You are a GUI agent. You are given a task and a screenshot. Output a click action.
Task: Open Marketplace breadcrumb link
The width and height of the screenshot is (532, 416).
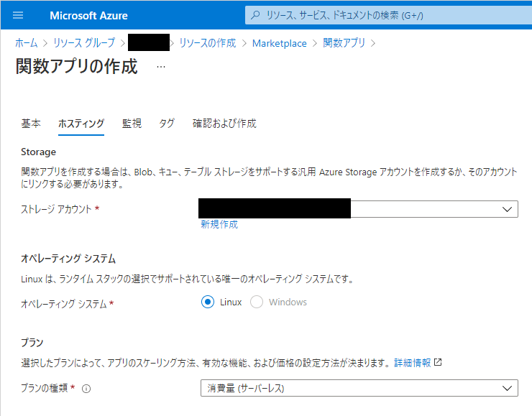279,43
